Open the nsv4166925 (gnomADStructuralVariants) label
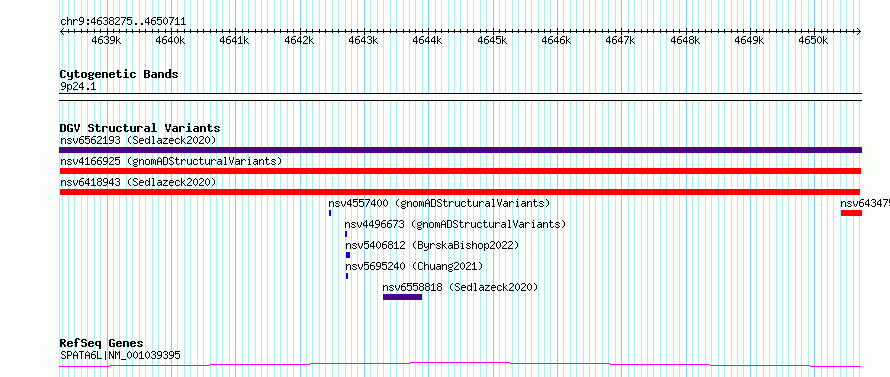 coord(171,161)
